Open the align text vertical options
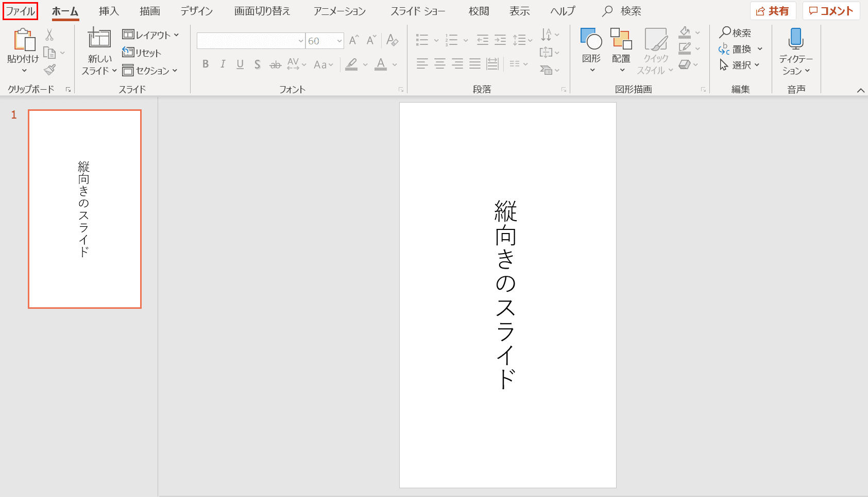 point(550,52)
